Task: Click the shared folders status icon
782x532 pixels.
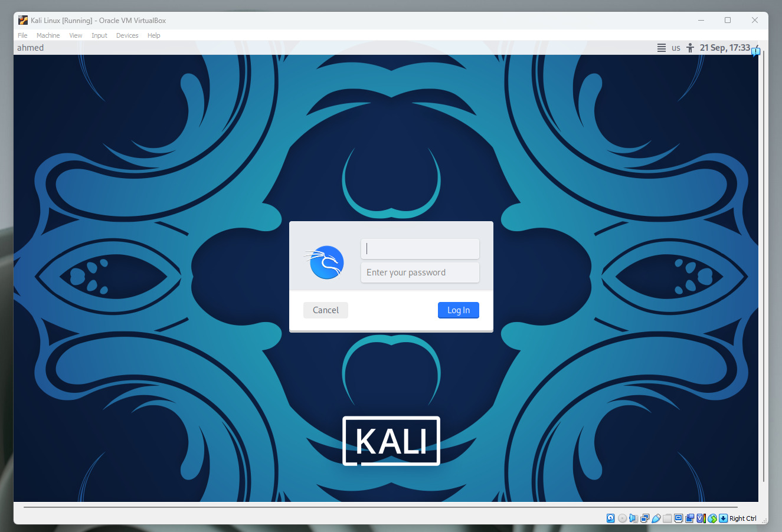Action: (667, 518)
